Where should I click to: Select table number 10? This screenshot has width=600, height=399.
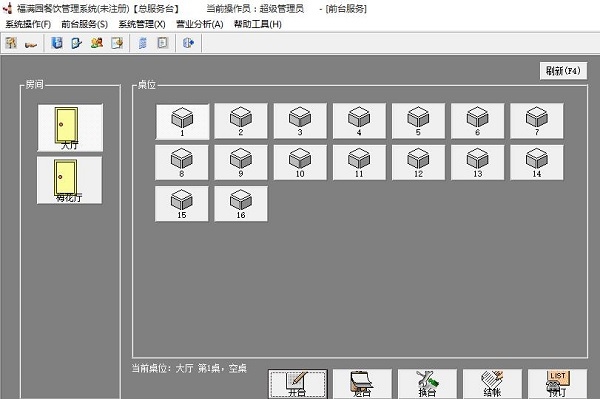pyautogui.click(x=300, y=162)
